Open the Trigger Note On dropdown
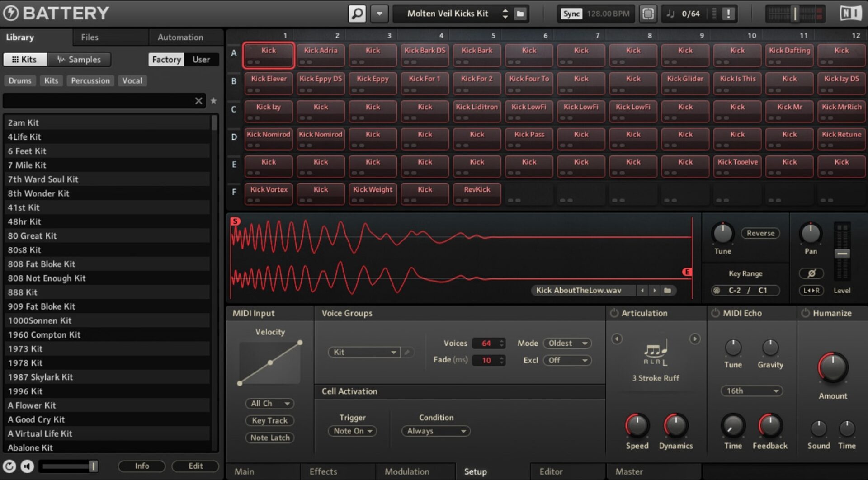This screenshot has height=480, width=868. pyautogui.click(x=352, y=431)
